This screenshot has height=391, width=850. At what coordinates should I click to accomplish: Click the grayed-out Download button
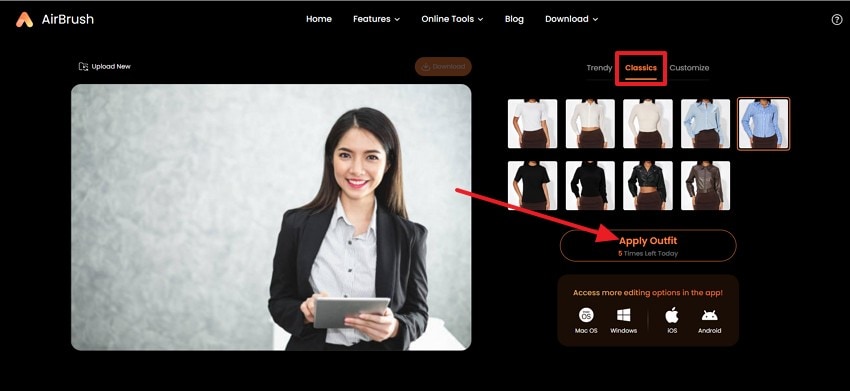[x=443, y=67]
